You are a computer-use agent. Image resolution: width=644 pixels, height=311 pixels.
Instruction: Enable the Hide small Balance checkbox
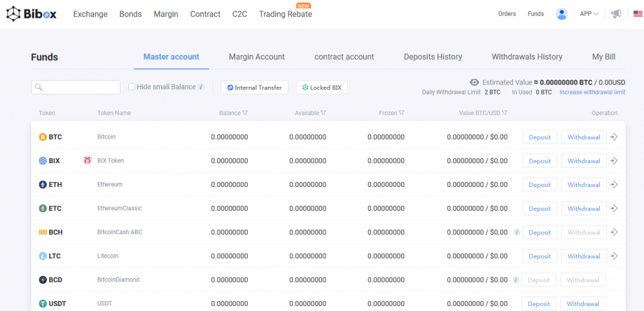(131, 87)
